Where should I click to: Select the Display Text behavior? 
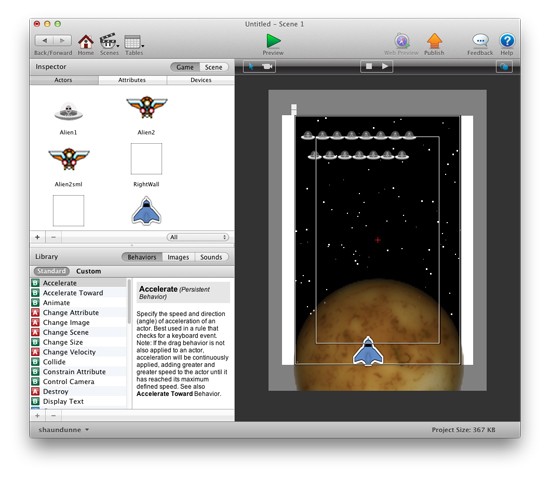(79, 401)
